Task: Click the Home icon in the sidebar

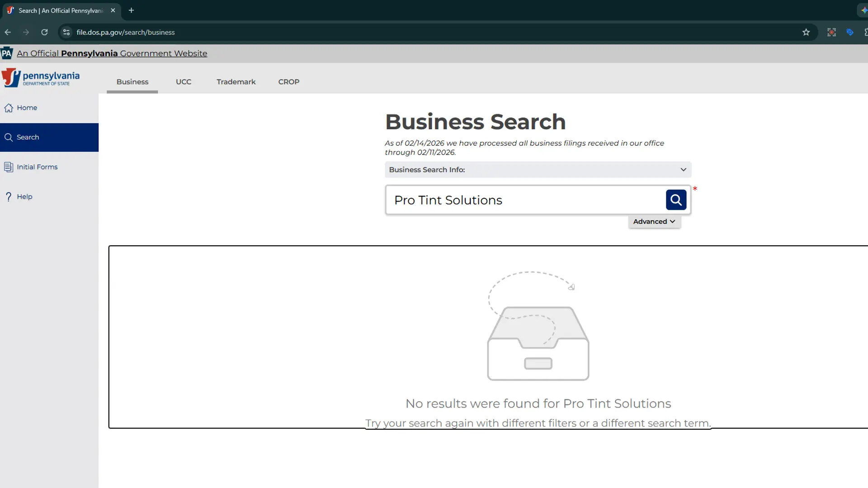Action: 9,108
